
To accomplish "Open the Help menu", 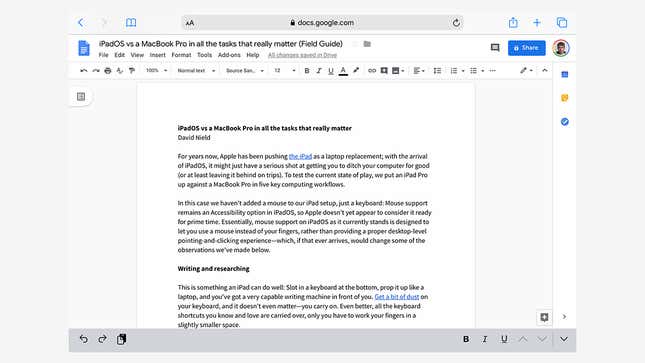I will (x=253, y=55).
